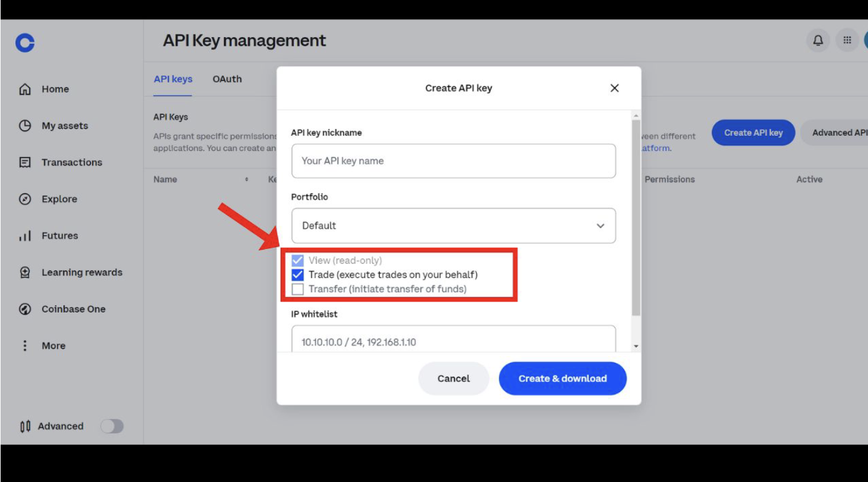
Task: Click the dialog scroll down arrow
Action: tap(636, 347)
